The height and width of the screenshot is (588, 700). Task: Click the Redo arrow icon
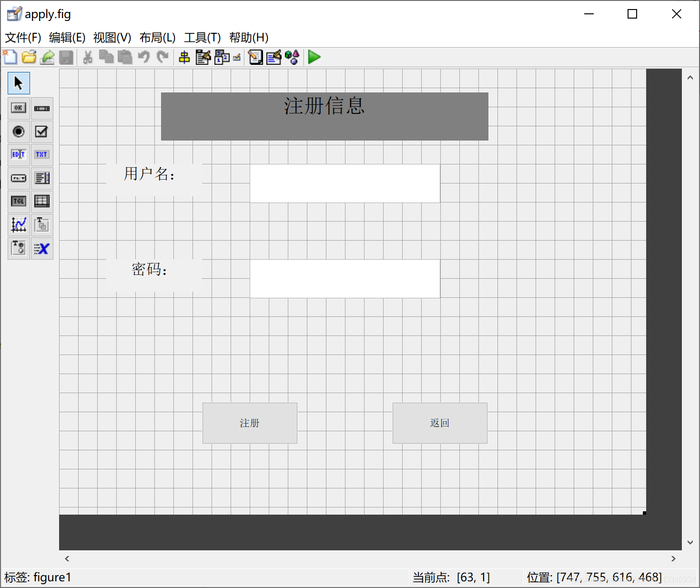pyautogui.click(x=162, y=57)
